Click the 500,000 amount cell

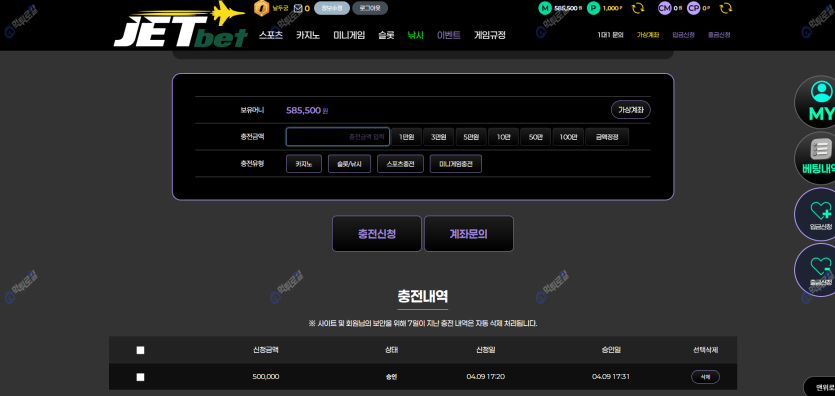266,377
